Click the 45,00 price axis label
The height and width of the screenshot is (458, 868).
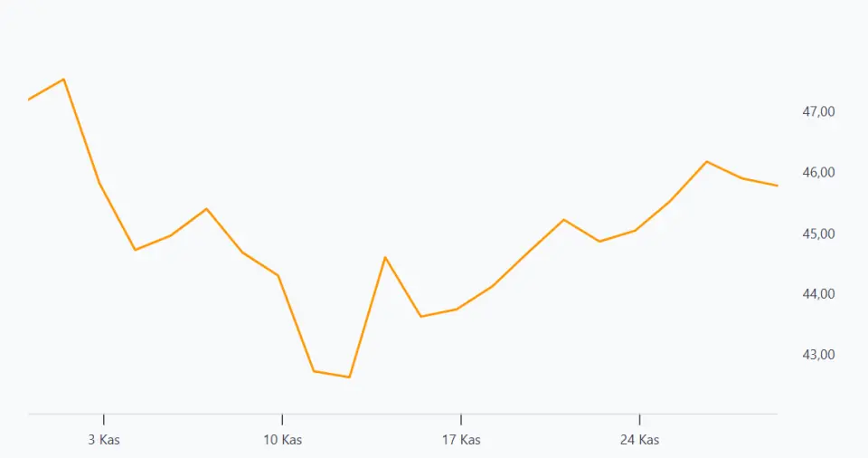tap(818, 234)
